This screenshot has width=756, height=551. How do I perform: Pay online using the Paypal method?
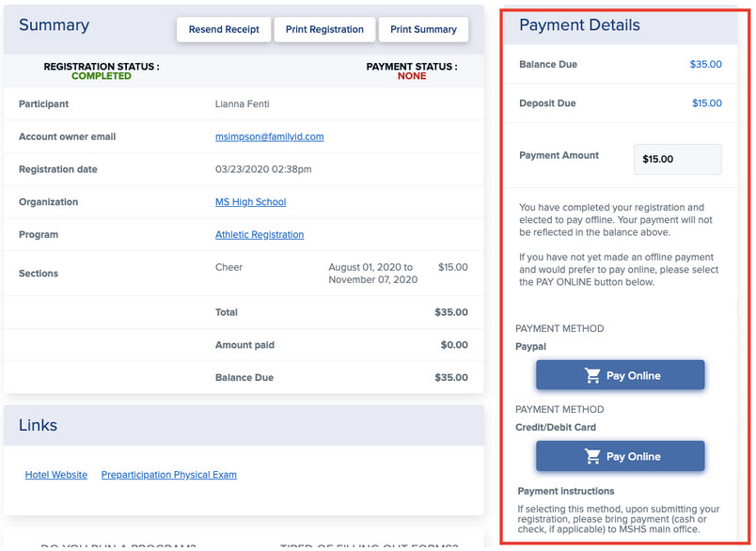coord(620,375)
